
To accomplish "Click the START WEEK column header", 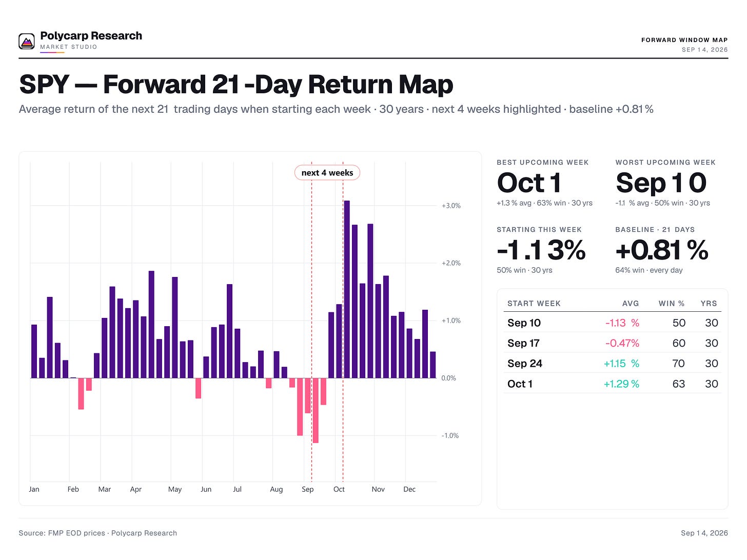I will [x=534, y=304].
